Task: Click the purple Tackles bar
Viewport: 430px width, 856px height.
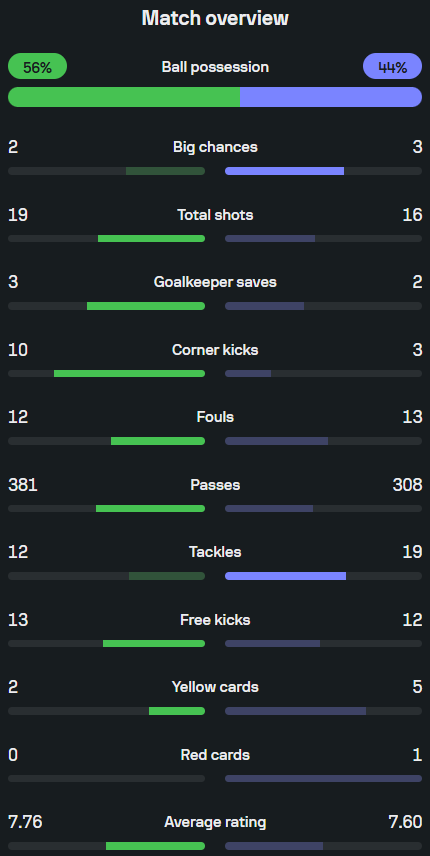Action: click(285, 576)
